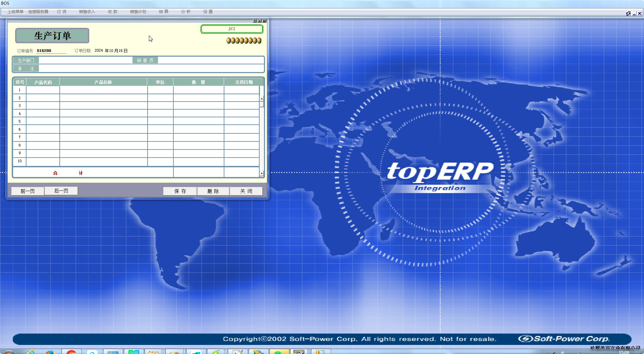Click the scroll up arrow in the order table
This screenshot has height=354, width=644.
[262, 99]
